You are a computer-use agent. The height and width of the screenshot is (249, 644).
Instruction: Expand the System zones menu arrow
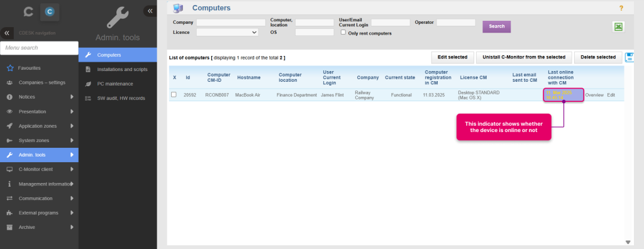click(x=72, y=140)
